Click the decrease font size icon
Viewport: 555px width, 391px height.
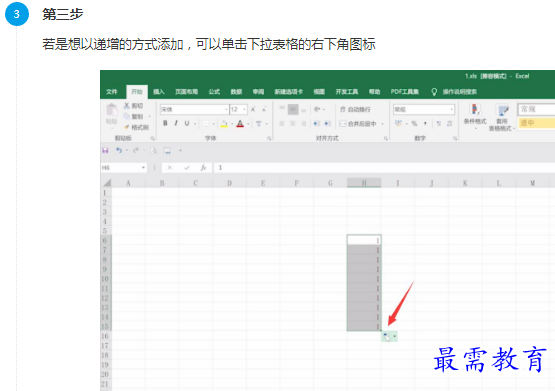click(x=264, y=109)
